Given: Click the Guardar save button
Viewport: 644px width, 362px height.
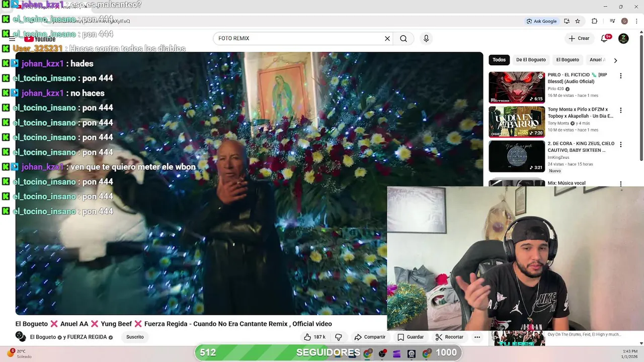Looking at the screenshot, I should click(x=411, y=337).
